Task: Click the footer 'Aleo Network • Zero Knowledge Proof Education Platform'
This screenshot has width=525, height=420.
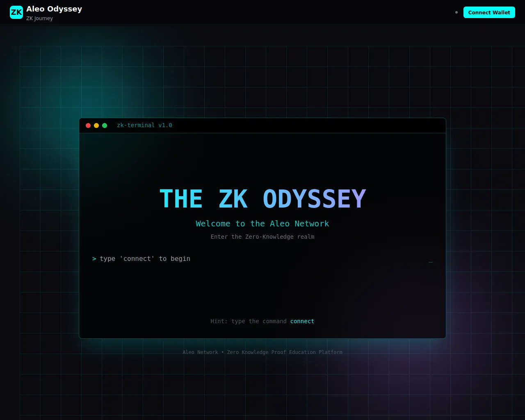Action: [262, 352]
